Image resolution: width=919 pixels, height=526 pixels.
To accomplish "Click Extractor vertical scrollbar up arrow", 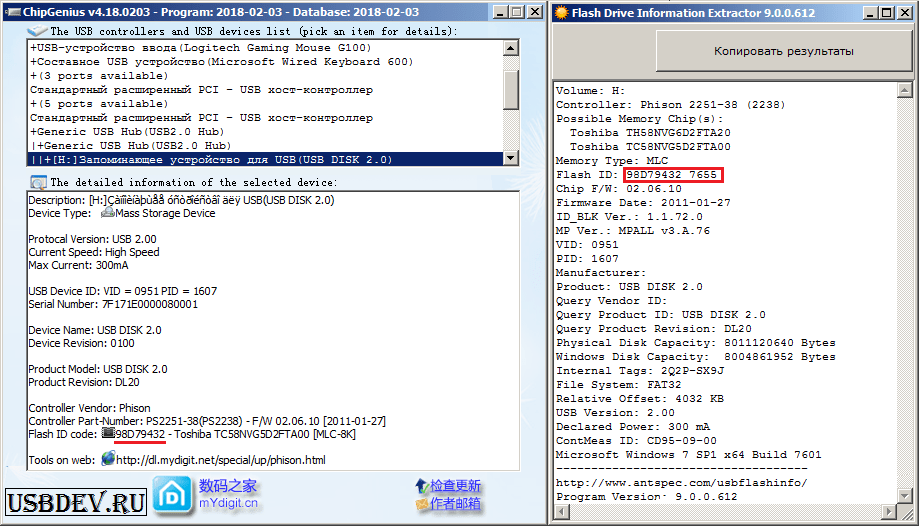I will pos(904,90).
